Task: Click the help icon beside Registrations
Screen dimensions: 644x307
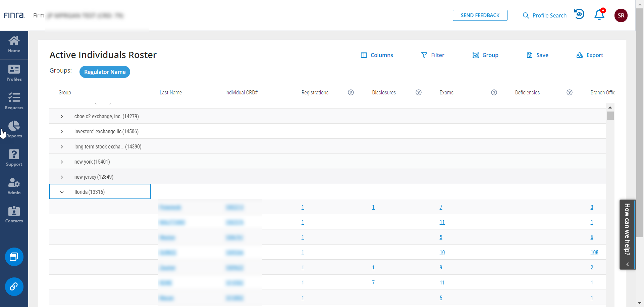Action: tap(351, 92)
